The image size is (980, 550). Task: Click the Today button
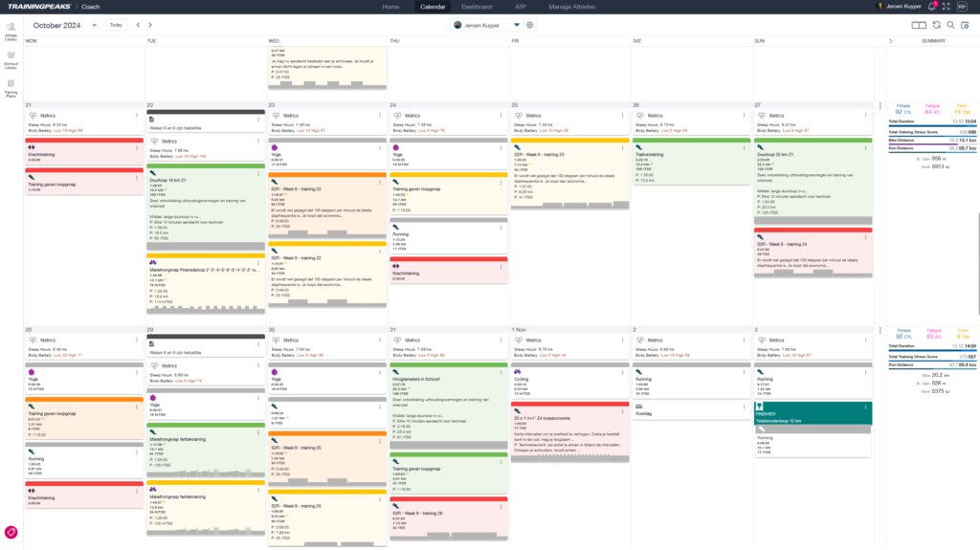point(116,25)
